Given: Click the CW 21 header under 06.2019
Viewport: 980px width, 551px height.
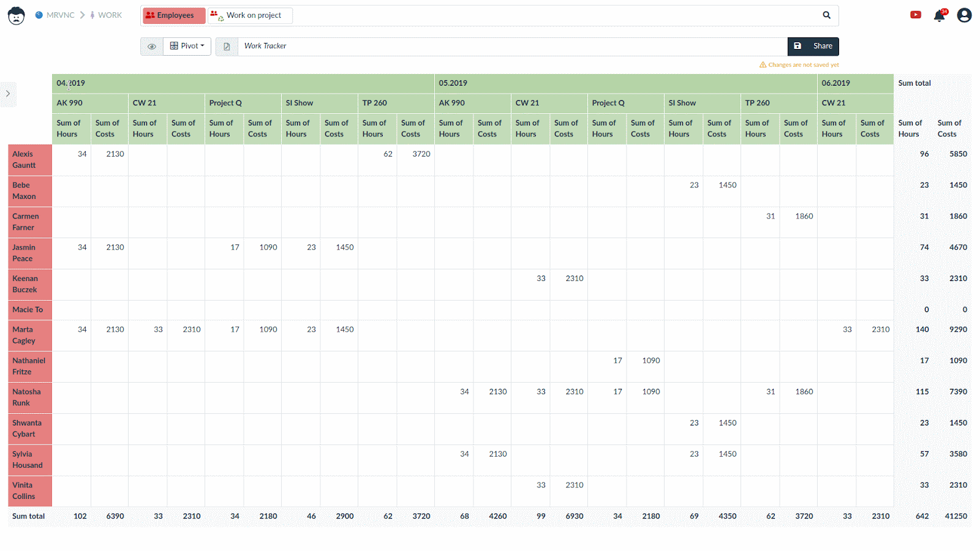Looking at the screenshot, I should pyautogui.click(x=856, y=103).
